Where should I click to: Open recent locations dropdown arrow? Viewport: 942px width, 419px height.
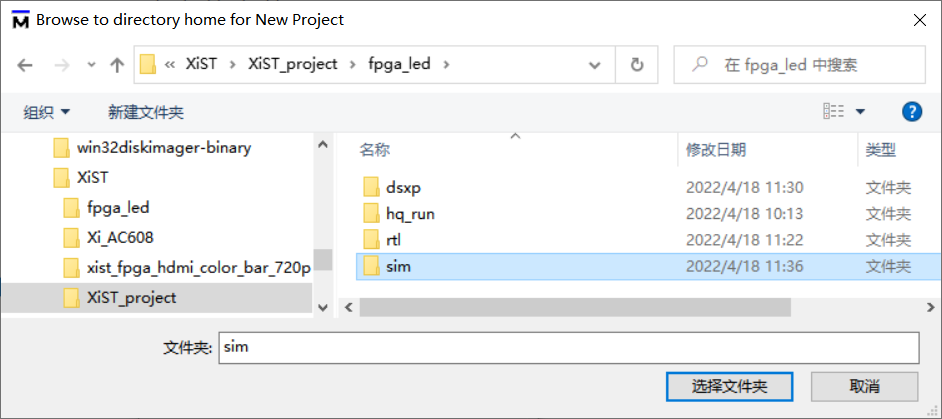(91, 65)
